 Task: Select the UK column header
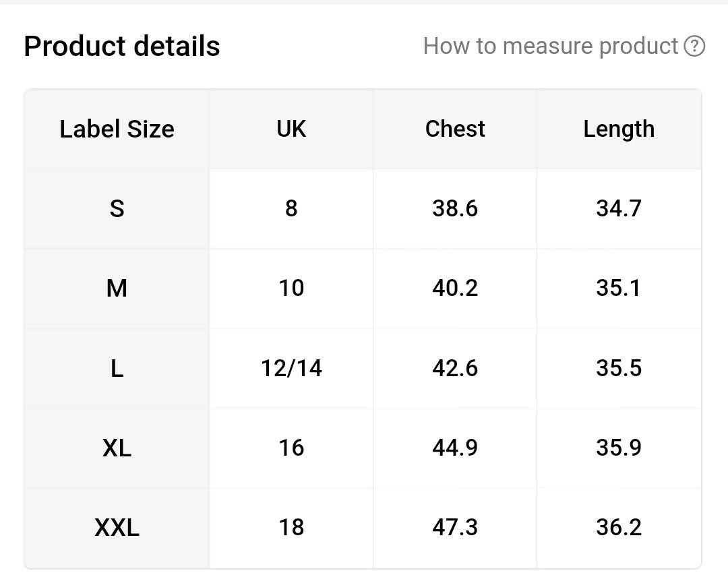click(291, 129)
